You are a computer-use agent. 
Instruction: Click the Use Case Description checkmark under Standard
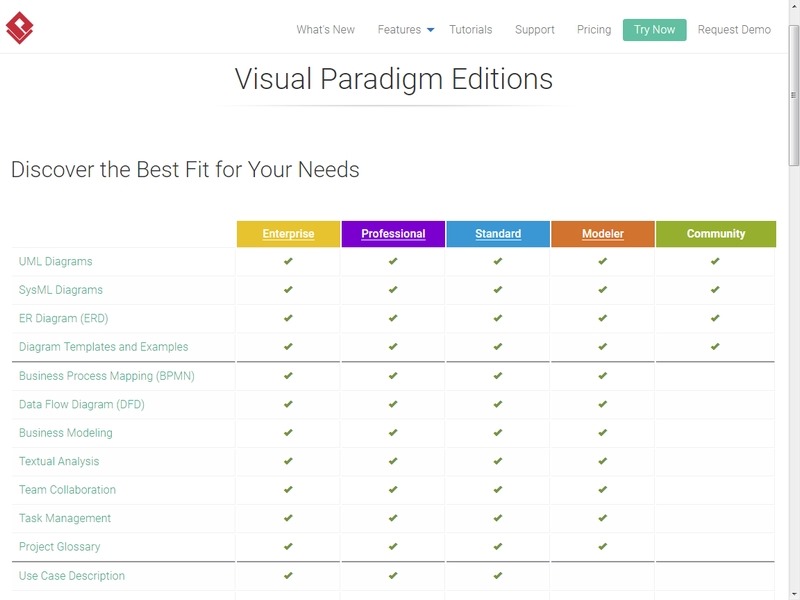click(x=498, y=576)
